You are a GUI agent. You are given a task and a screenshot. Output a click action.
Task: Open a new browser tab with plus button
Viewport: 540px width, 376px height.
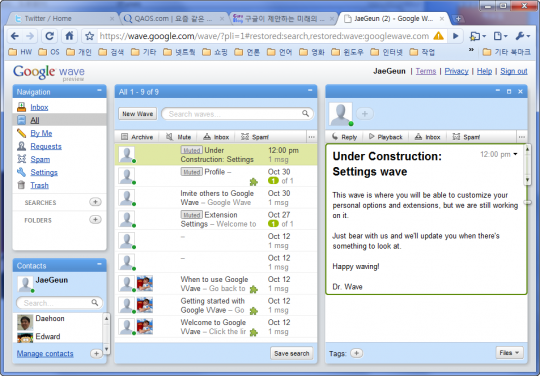coord(458,19)
